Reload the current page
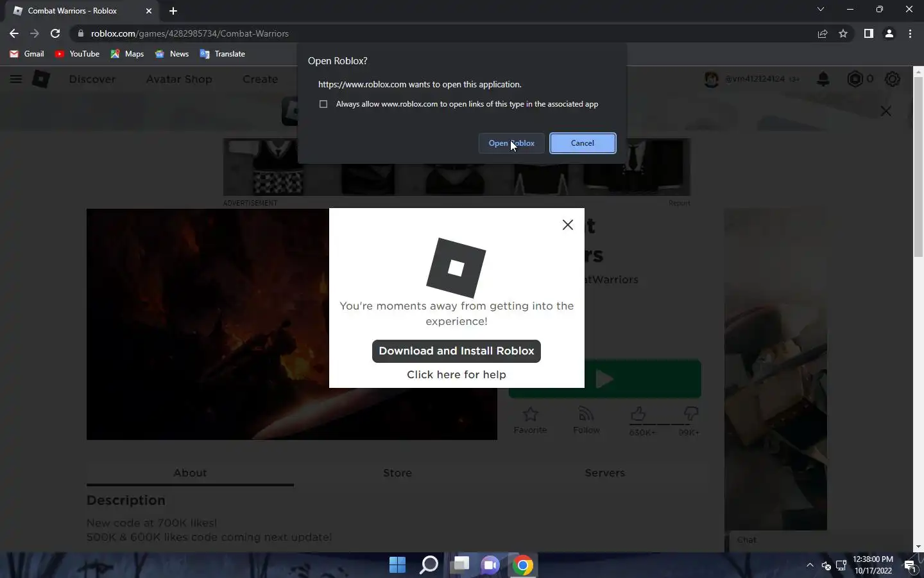The image size is (924, 578). 55,33
